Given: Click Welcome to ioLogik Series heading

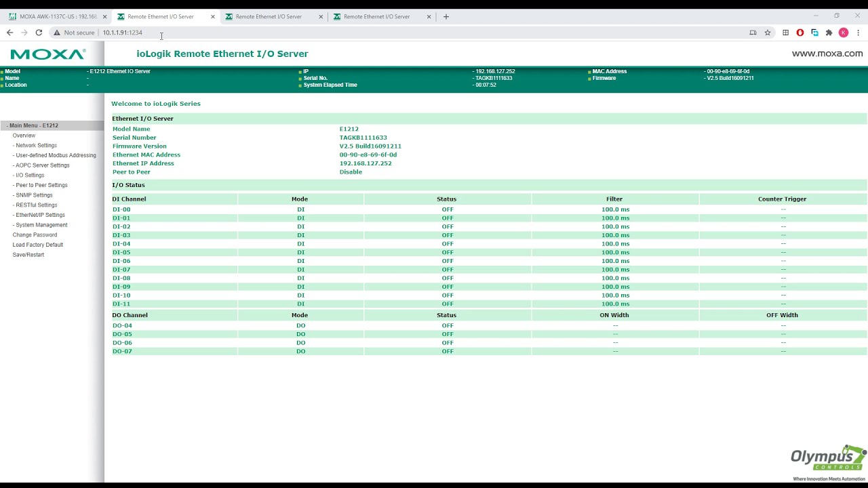Looking at the screenshot, I should tap(156, 104).
